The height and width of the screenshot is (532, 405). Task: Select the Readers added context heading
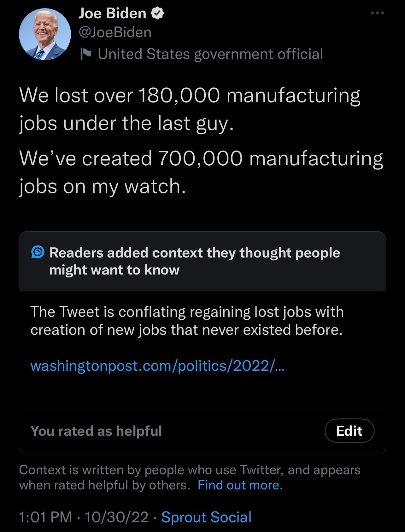tap(195, 261)
